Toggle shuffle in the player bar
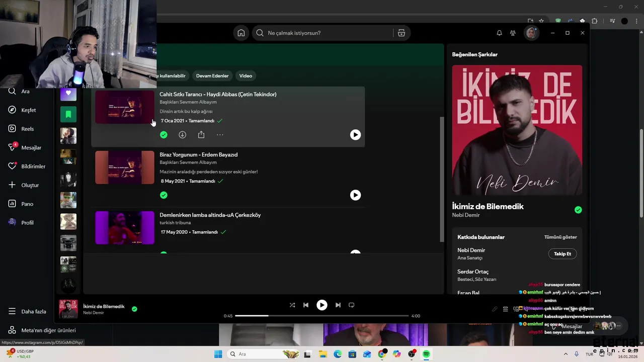Viewport: 644px width, 362px height. (x=292, y=305)
